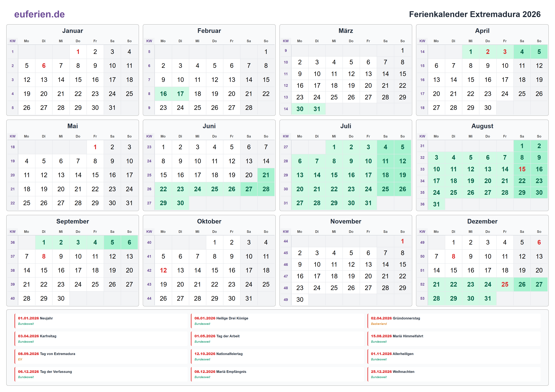Click red date 6 in Dezember
This screenshot has height=392, width=555.
tap(539, 242)
